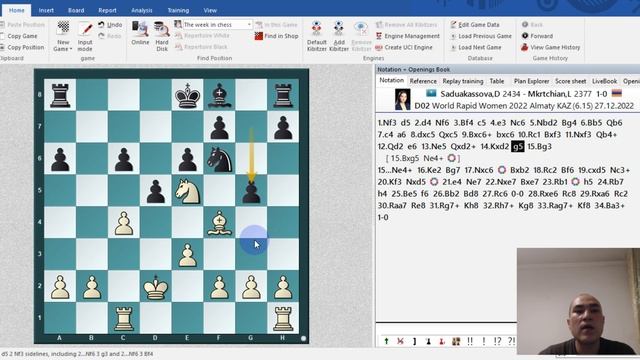Expand the New Game dropdown arrow
Image resolution: width=640 pixels, height=360 pixels.
[x=71, y=49]
